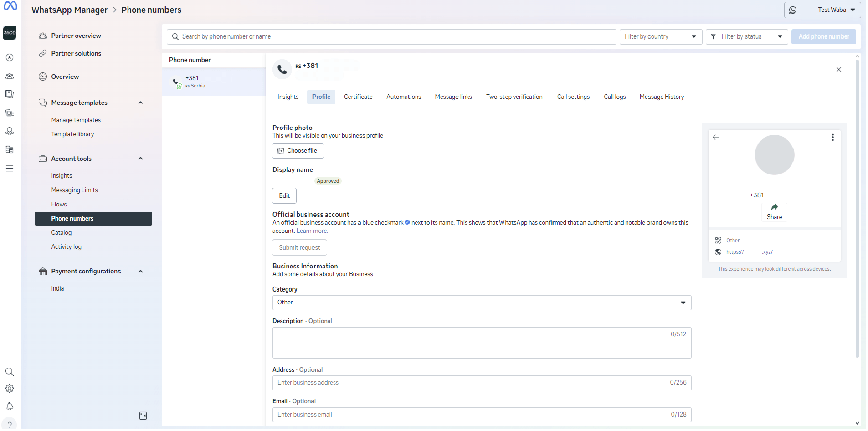Click the business address field

pos(482,383)
